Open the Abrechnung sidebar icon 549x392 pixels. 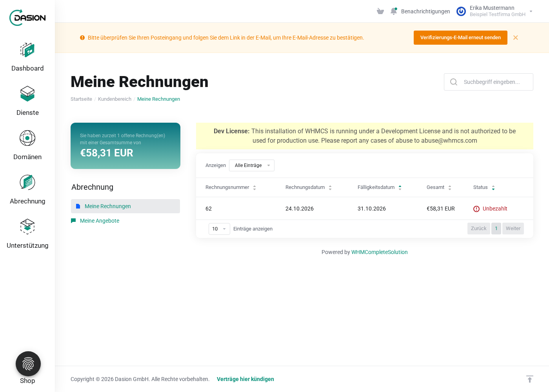(x=27, y=182)
